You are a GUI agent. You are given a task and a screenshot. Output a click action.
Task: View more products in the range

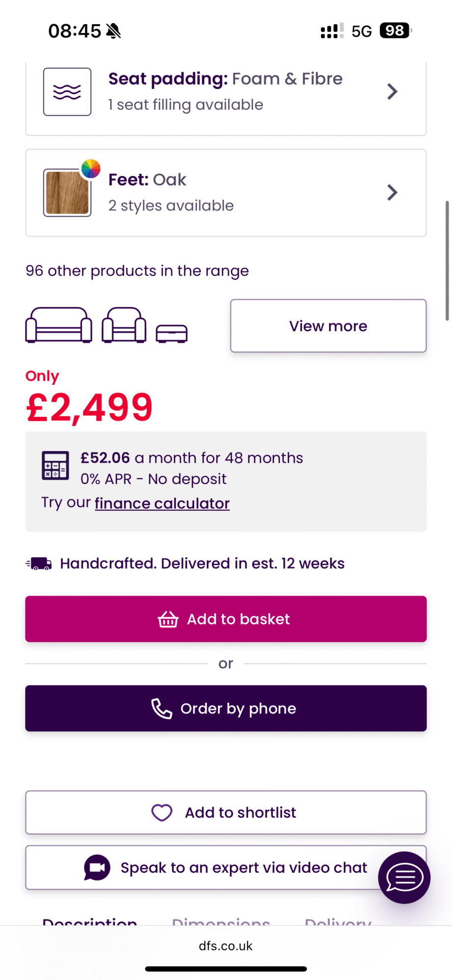point(328,326)
